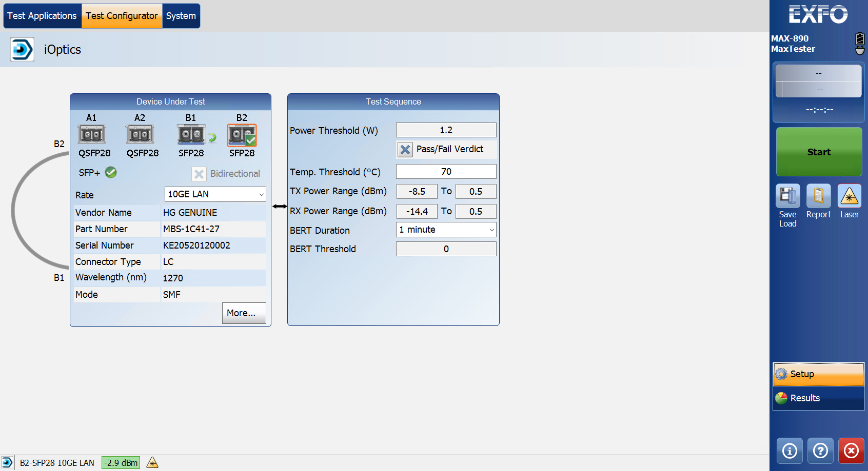
Task: Click the RX Power Range maximum 0.5 field
Action: click(476, 212)
